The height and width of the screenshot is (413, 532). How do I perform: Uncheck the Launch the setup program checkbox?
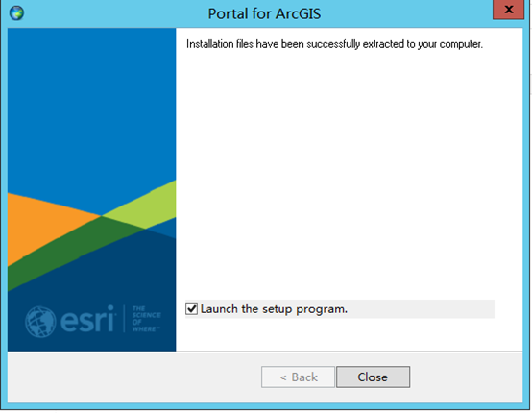[192, 309]
